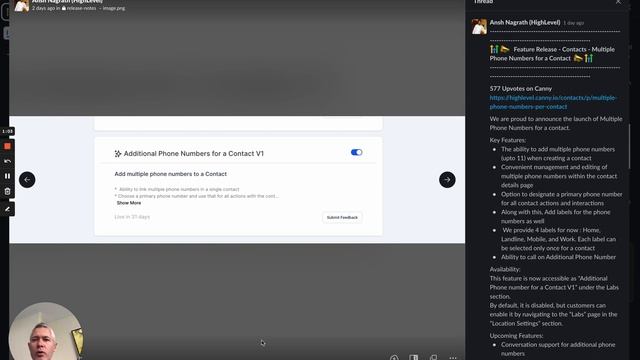Click the recording timer showing 1:08
This screenshot has height=360, width=640.
pyautogui.click(x=7, y=131)
